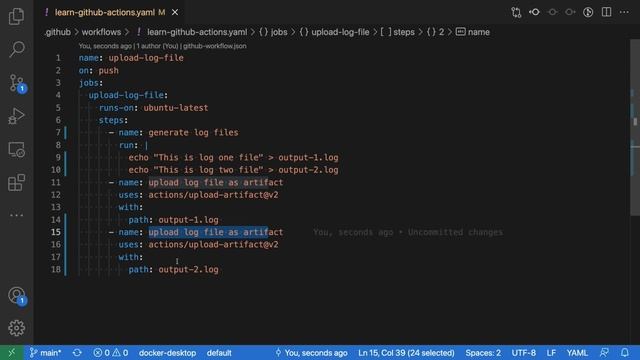This screenshot has width=640, height=360.
Task: Click docker-desktop context in status bar
Action: pos(167,353)
